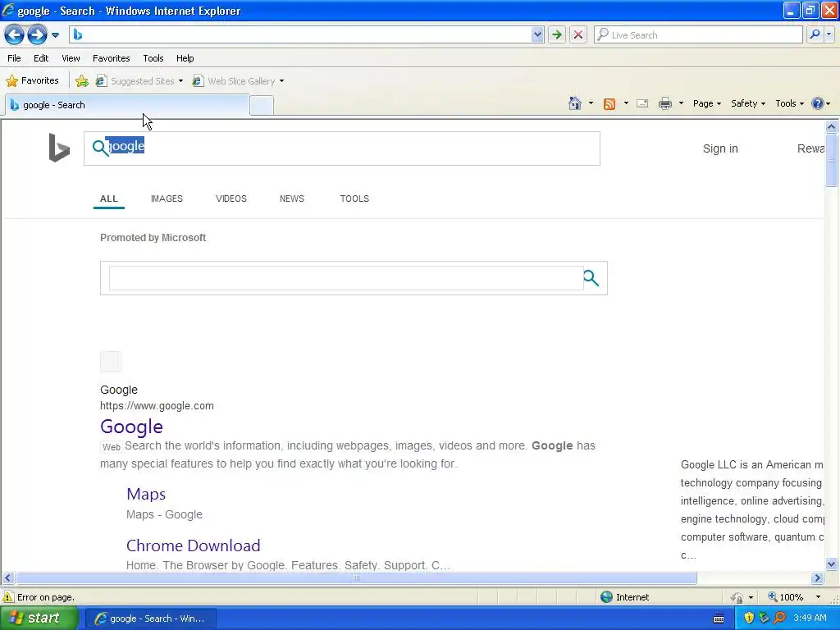Click Add to Favorites Bar icon

[x=82, y=81]
